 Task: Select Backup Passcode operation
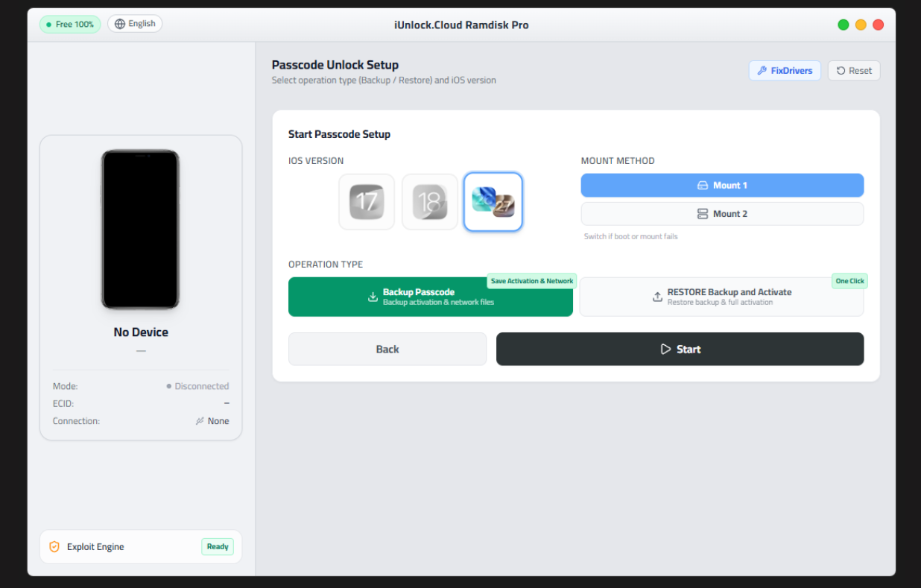[431, 297]
